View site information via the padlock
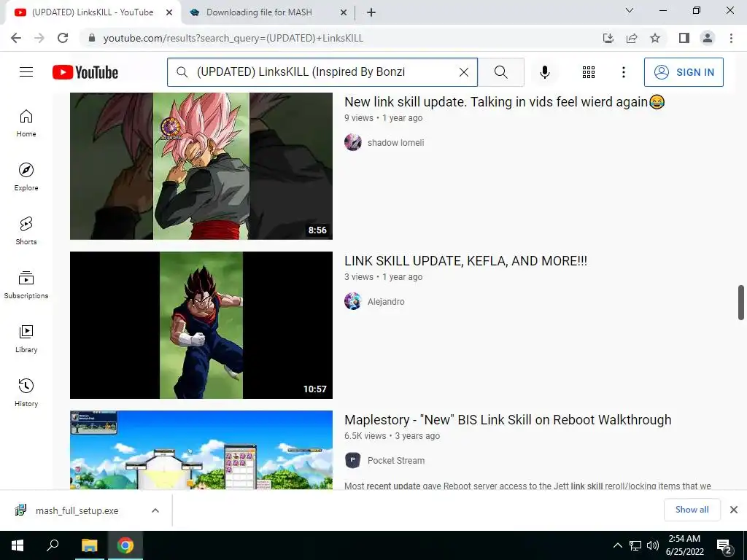The height and width of the screenshot is (560, 747). (x=92, y=38)
